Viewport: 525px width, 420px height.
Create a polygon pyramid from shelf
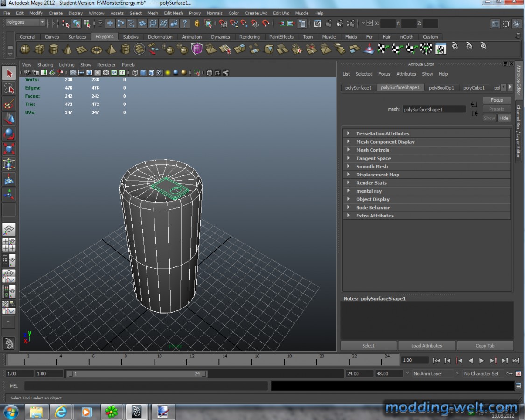(111, 49)
